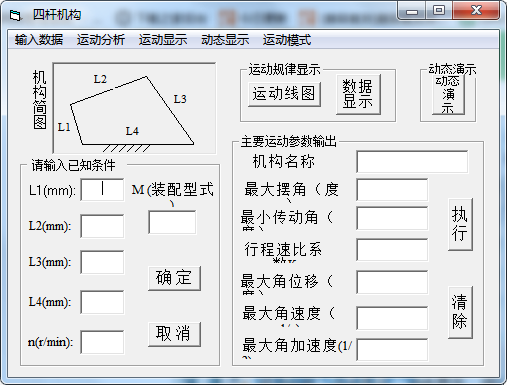Click the L3 label in diagram
Viewport: 507px width, 385px height.
point(180,99)
